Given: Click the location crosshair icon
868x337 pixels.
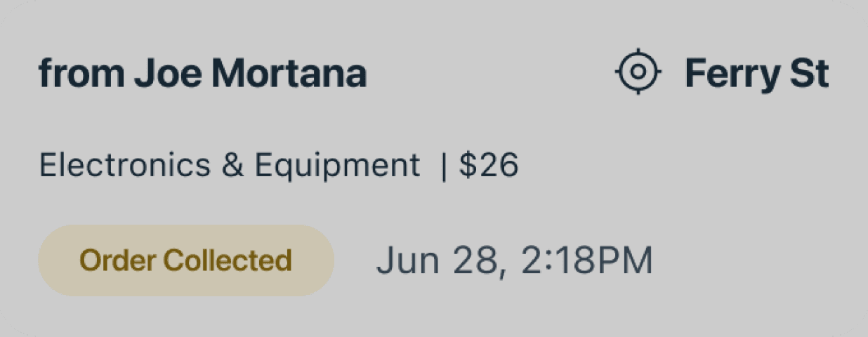Looking at the screenshot, I should tap(638, 72).
